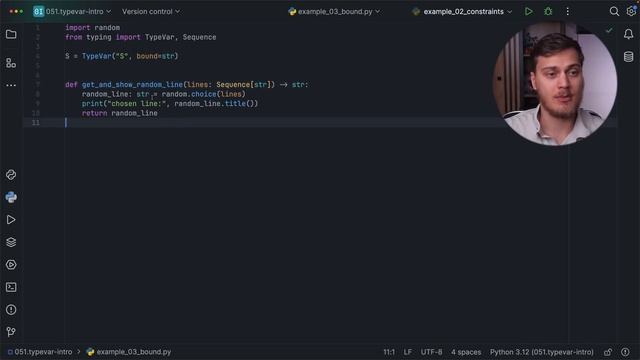Click 11:1 cursor position indicator
The height and width of the screenshot is (360, 640).
coord(389,352)
